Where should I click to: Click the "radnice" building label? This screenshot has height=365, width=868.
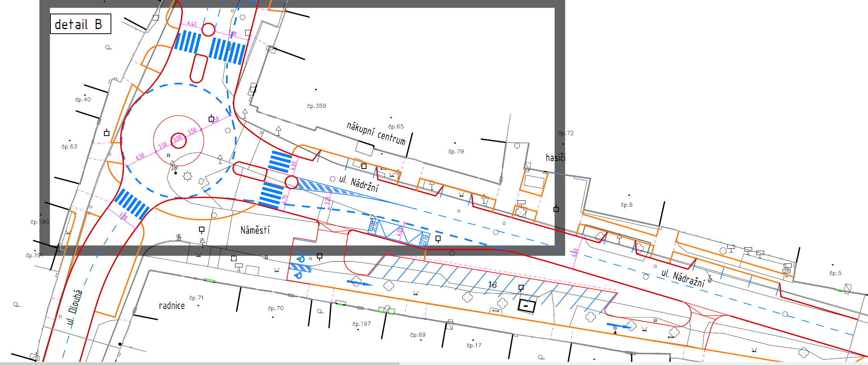click(172, 306)
